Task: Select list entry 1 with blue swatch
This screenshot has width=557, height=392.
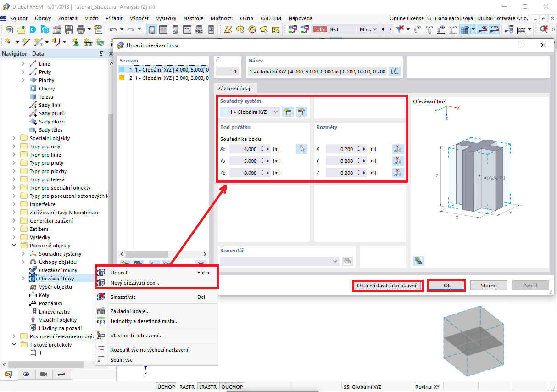Action: 164,70
